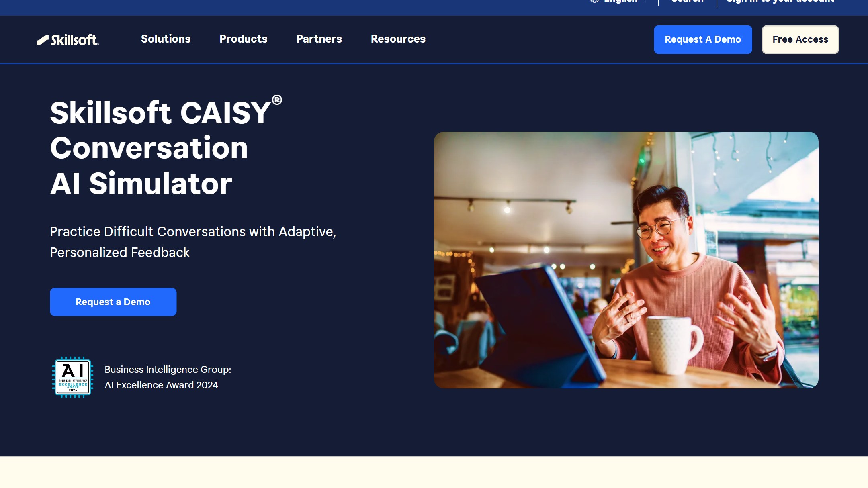Open the Solutions menu
This screenshot has width=868, height=488.
click(x=166, y=39)
